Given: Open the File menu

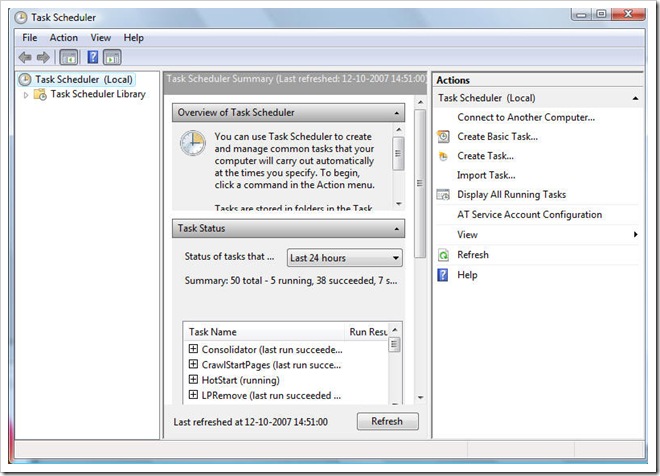Looking at the screenshot, I should pos(29,38).
